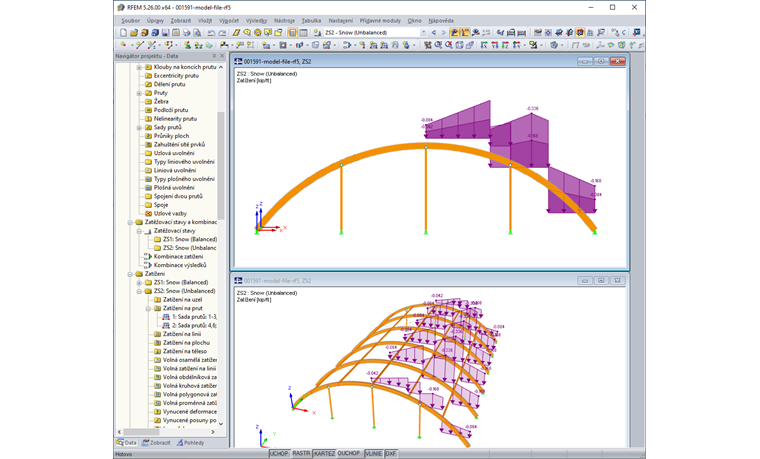Click the nodal support tool icon

pyautogui.click(x=188, y=45)
